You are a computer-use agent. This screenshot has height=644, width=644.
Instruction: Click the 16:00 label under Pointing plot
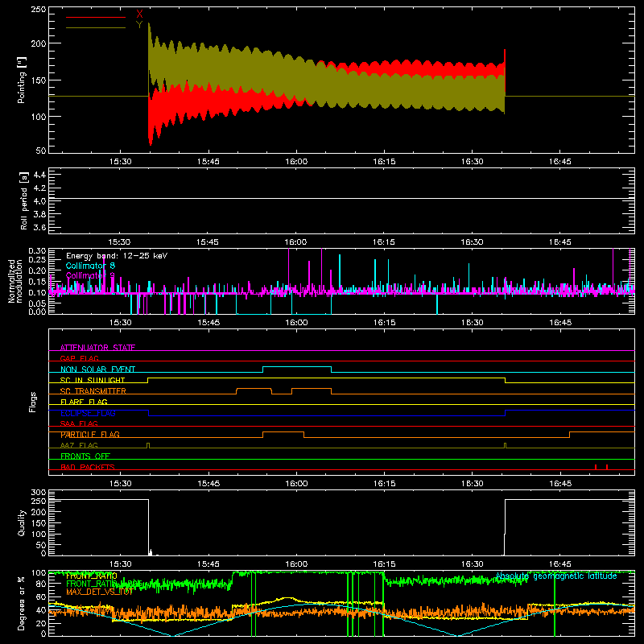296,162
